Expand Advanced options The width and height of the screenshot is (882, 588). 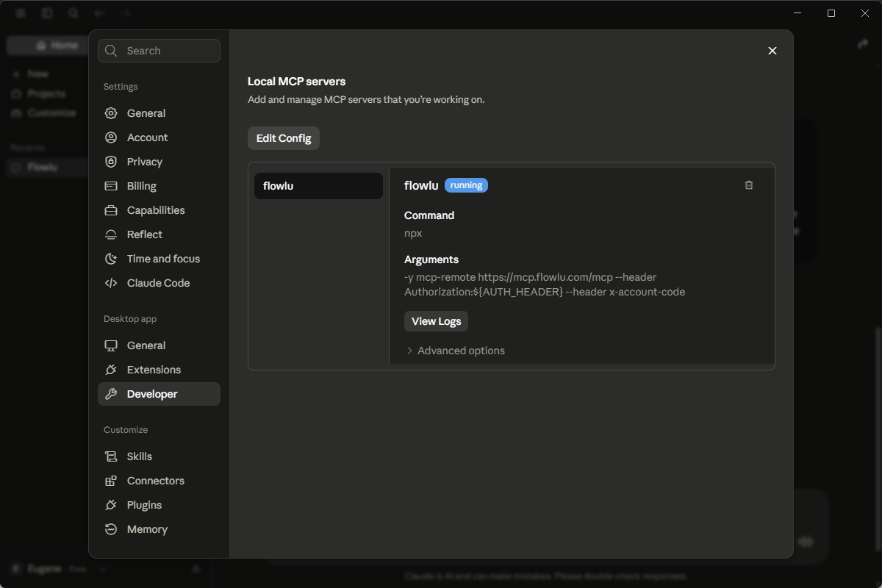point(455,351)
